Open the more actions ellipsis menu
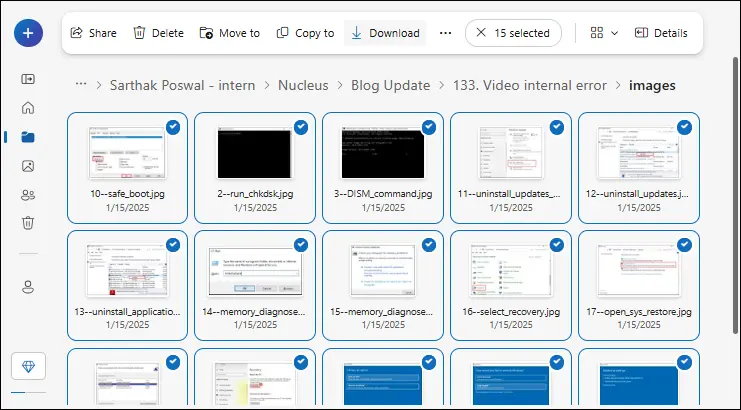The height and width of the screenshot is (410, 741). 445,33
